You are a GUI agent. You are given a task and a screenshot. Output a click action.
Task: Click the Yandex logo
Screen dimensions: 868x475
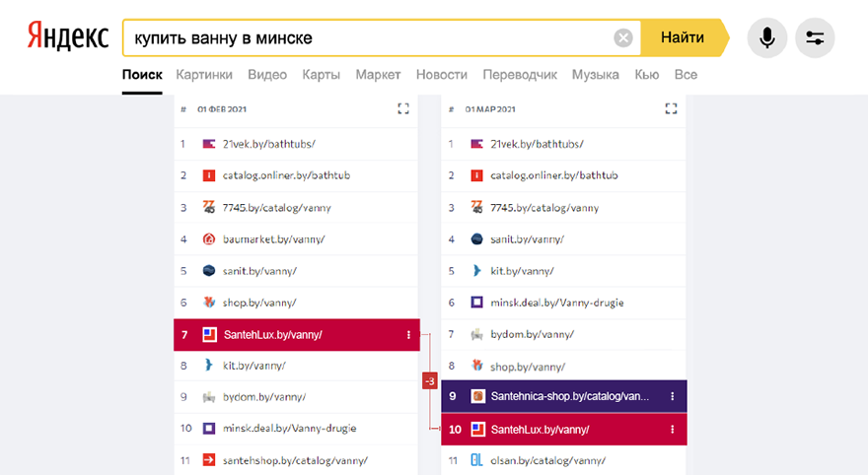coord(67,37)
